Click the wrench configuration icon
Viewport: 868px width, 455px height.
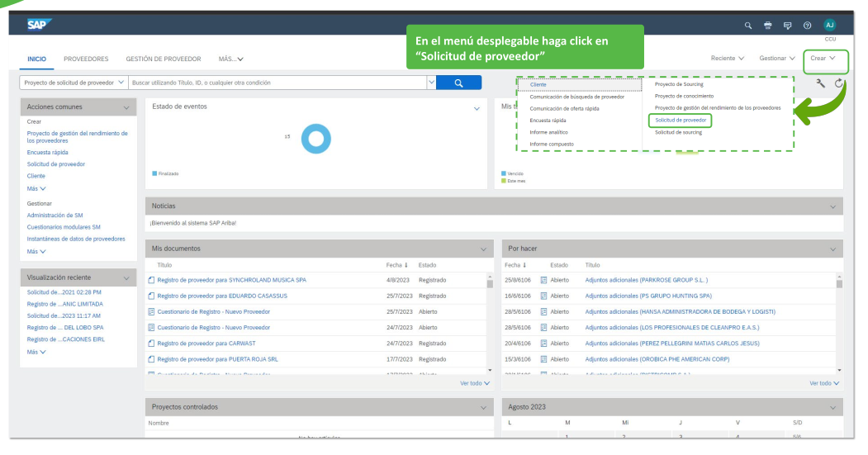point(820,83)
